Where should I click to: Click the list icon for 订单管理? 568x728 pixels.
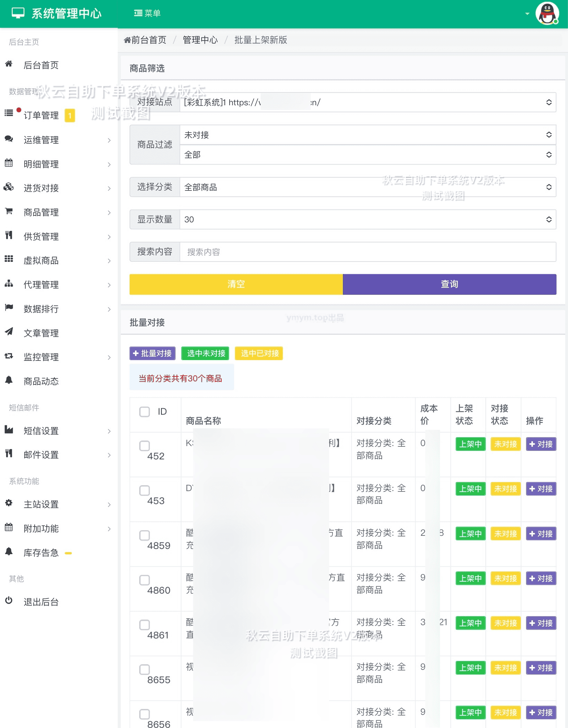(x=9, y=113)
